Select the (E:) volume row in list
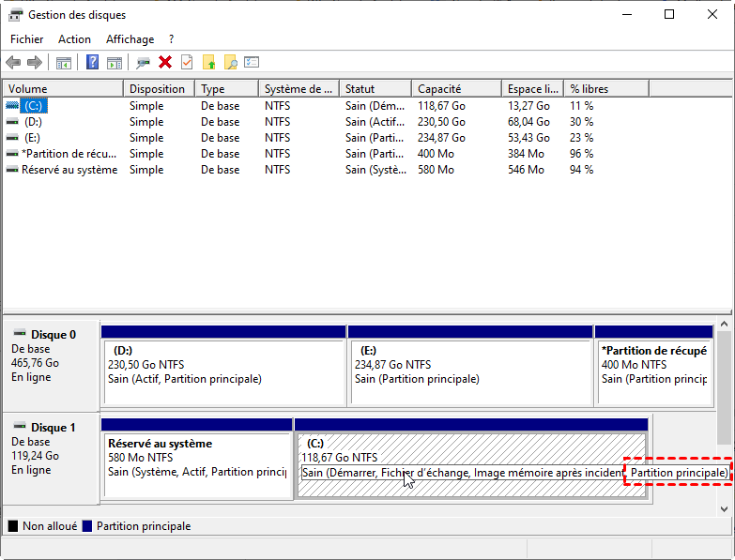Viewport: 735px width, 560px height. (33, 138)
